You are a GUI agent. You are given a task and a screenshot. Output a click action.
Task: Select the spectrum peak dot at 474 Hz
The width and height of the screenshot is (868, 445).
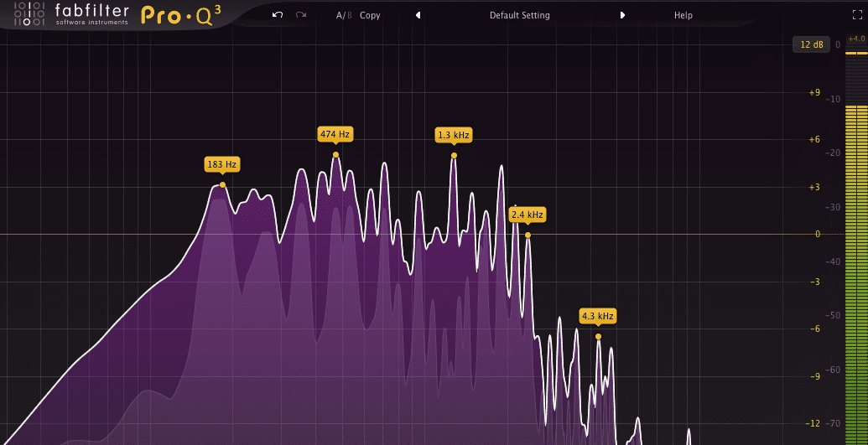pos(335,155)
